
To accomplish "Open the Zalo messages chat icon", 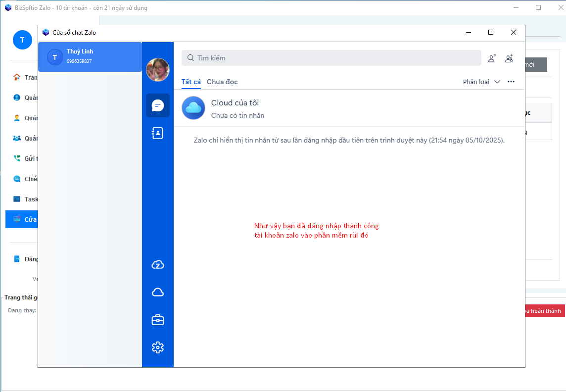I will pos(158,105).
